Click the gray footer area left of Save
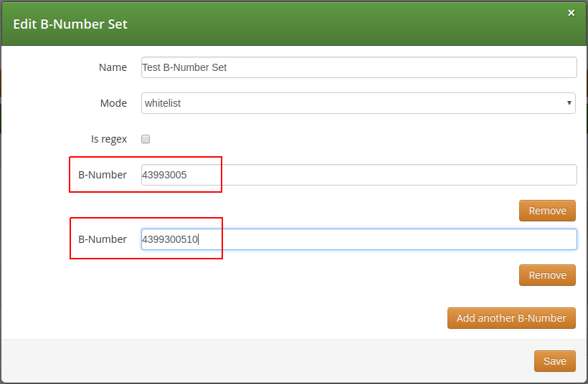The height and width of the screenshot is (384, 588). tap(265, 361)
